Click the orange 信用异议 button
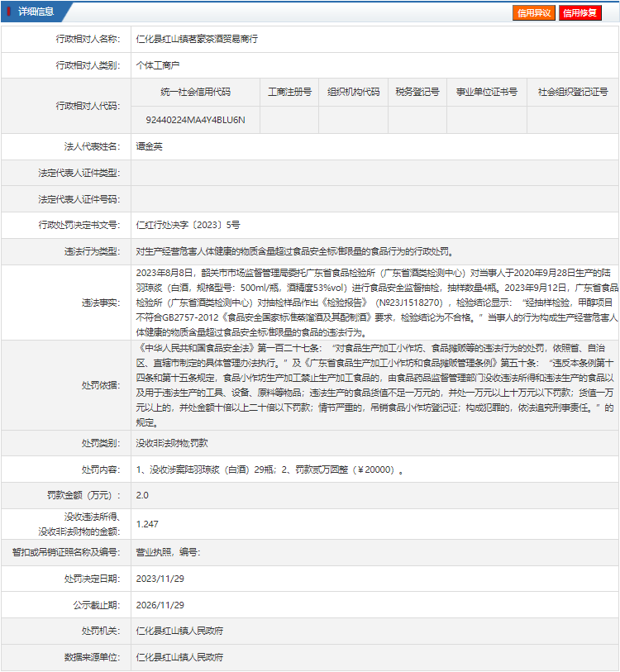Image resolution: width=620 pixels, height=672 pixels. pyautogui.click(x=534, y=13)
